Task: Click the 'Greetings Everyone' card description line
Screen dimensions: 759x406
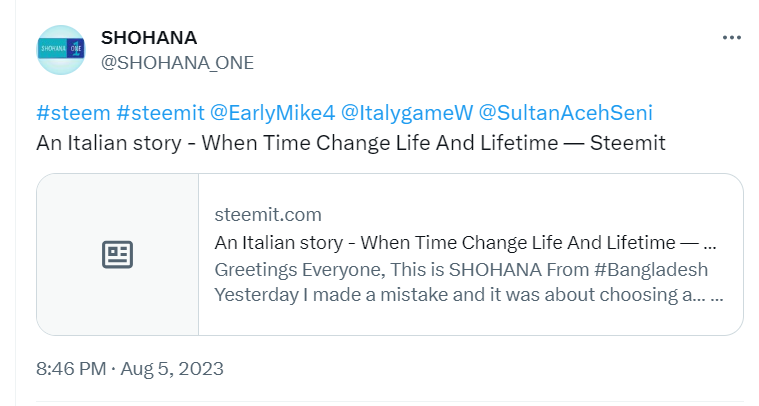Action: point(461,270)
